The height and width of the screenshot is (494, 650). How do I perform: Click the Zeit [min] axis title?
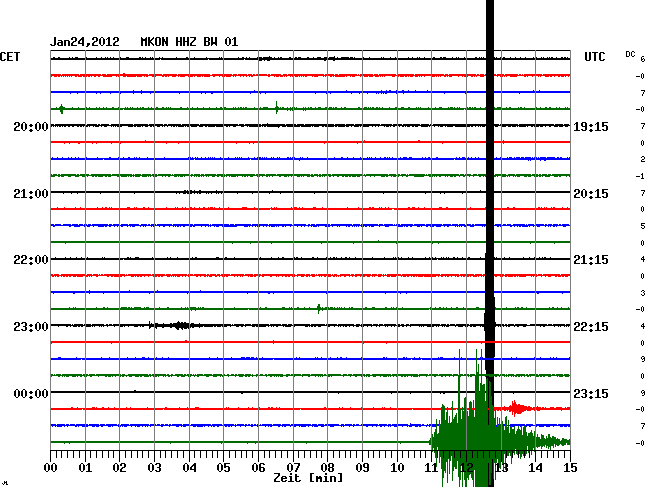[308, 478]
